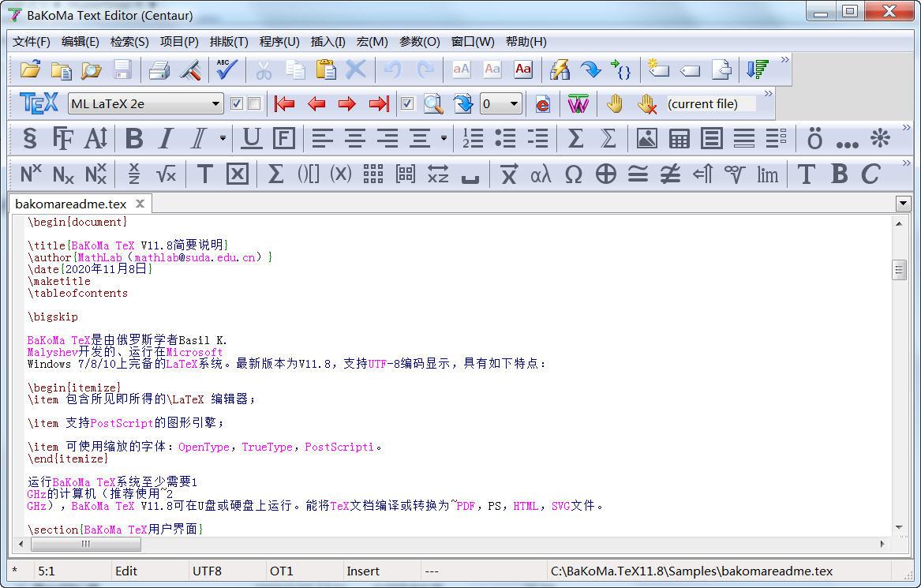This screenshot has width=921, height=588.
Task: Click the Undo arrow icon
Action: 392,70
